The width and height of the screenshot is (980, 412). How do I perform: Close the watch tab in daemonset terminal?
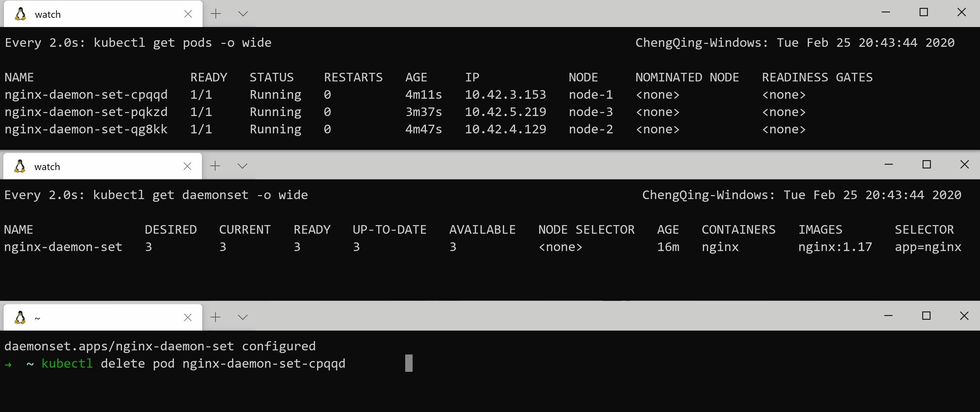click(x=187, y=166)
